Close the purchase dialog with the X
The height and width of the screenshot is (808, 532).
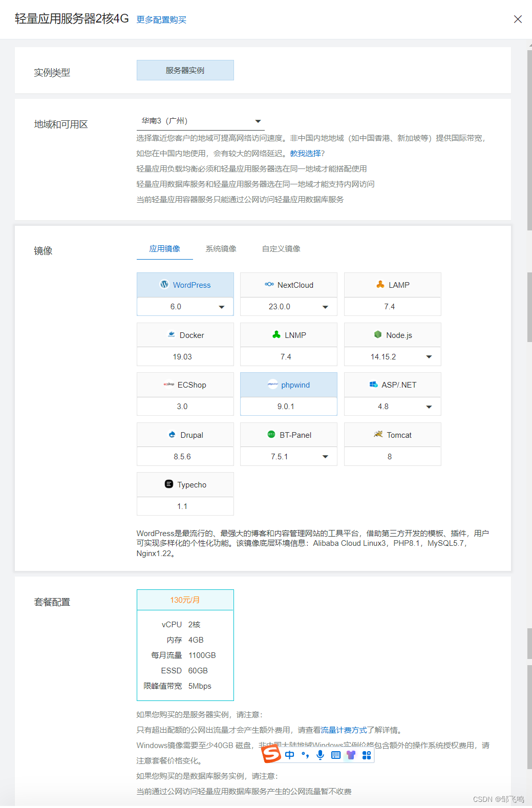(518, 19)
